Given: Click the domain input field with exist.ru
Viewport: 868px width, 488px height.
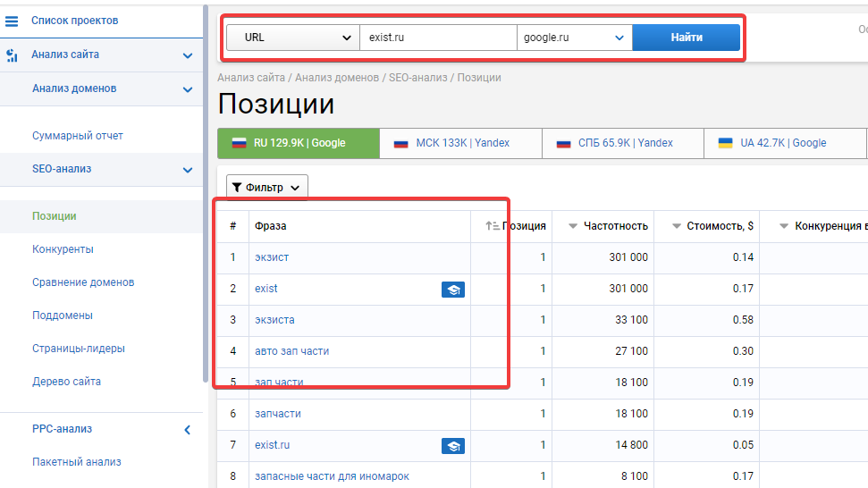Looking at the screenshot, I should coord(438,38).
